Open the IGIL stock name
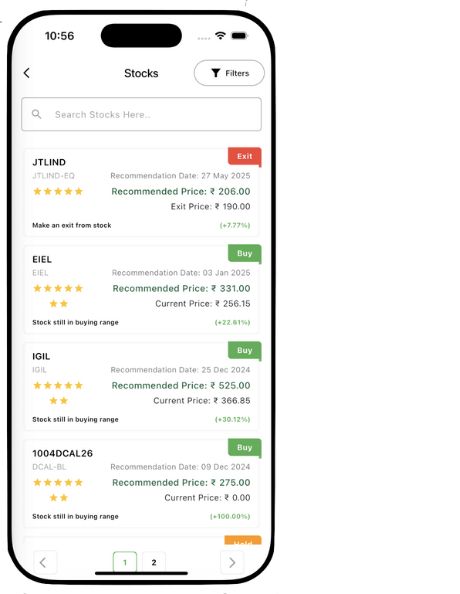The image size is (460, 594). pyautogui.click(x=41, y=356)
